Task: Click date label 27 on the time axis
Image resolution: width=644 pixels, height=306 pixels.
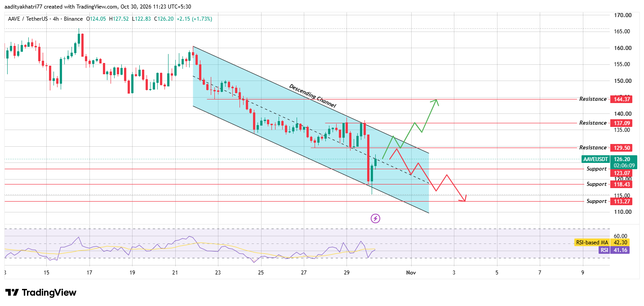Action: 304,273
